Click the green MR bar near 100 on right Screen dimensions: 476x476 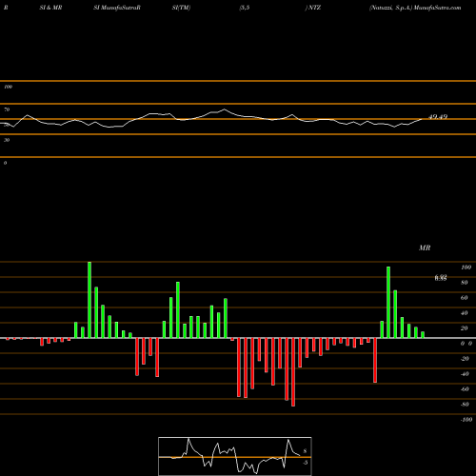pos(388,303)
